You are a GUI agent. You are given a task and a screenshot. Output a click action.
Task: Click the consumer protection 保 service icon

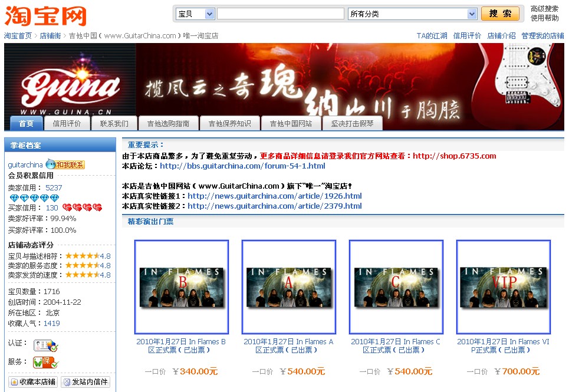coord(45,362)
